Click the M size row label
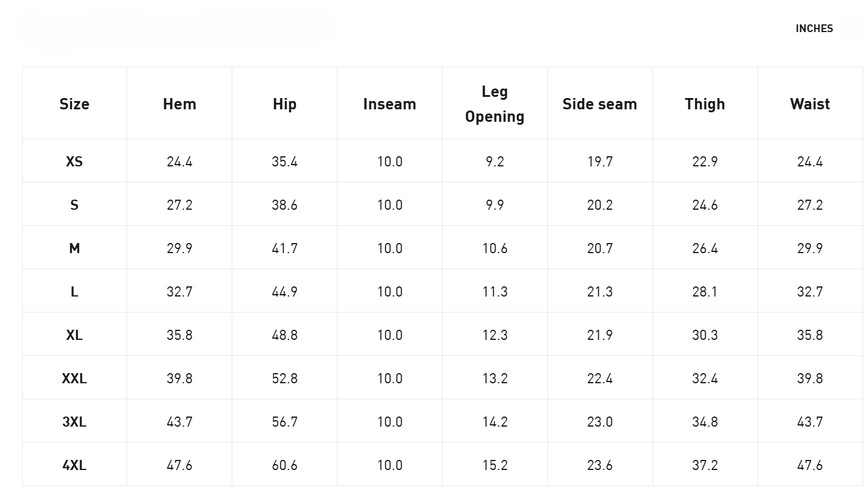 [x=74, y=248]
